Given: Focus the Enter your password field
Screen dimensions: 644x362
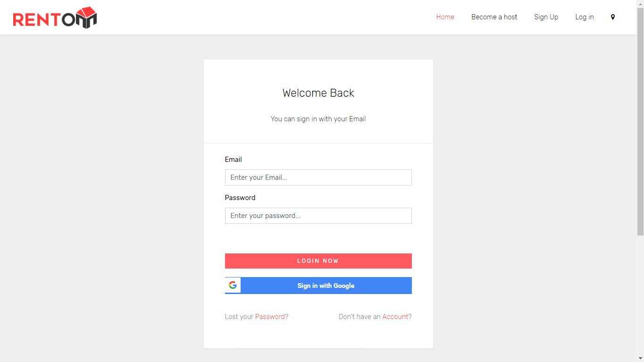Looking at the screenshot, I should (318, 216).
